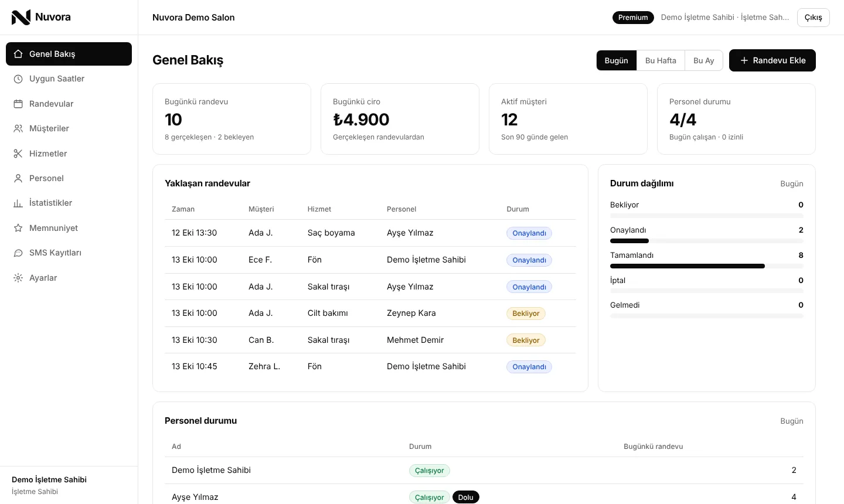Go to Genel Bakış menu item
Screen dimensions: 844x504
point(69,54)
